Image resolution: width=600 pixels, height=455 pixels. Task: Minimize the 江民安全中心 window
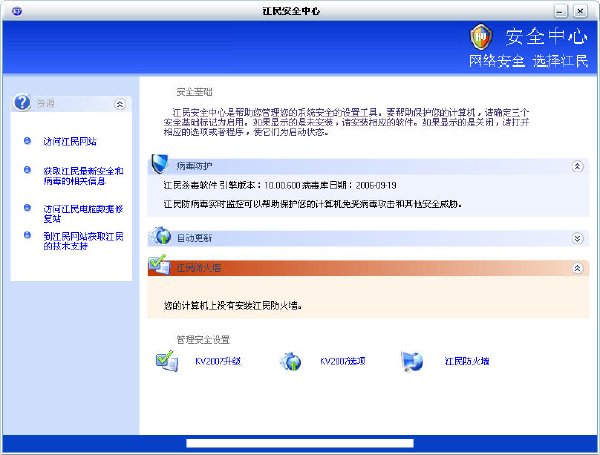click(x=561, y=11)
